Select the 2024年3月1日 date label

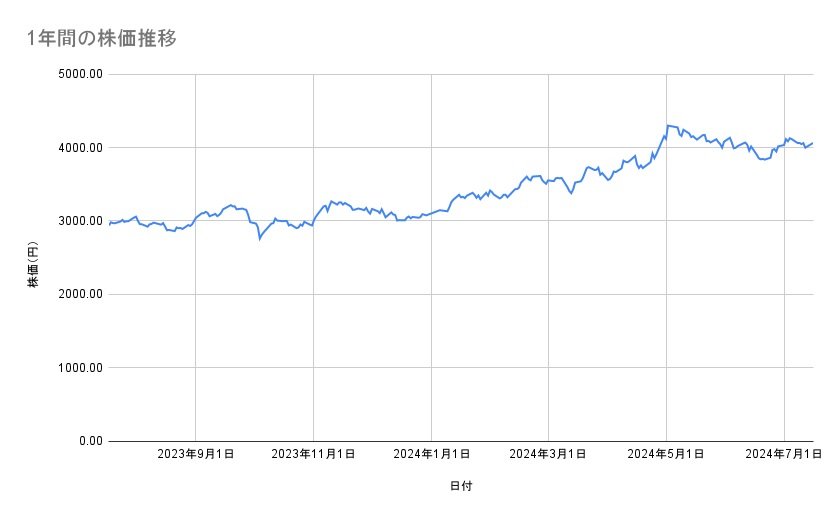(x=548, y=455)
